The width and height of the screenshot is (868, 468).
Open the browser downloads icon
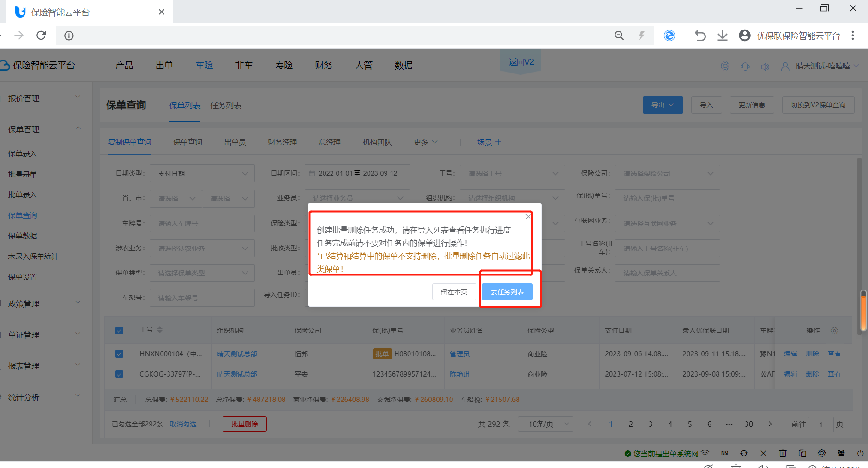[723, 36]
